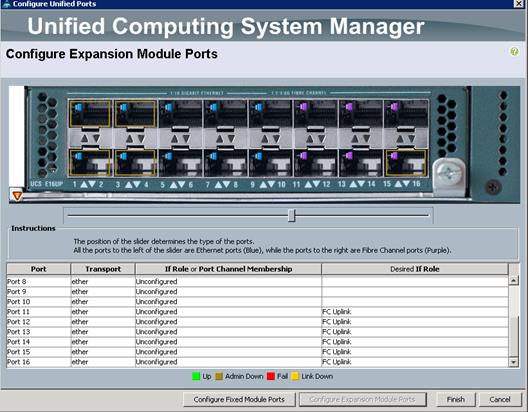Click the Desired If Role column header
Viewport: 528px width, 412px height.
pos(415,269)
